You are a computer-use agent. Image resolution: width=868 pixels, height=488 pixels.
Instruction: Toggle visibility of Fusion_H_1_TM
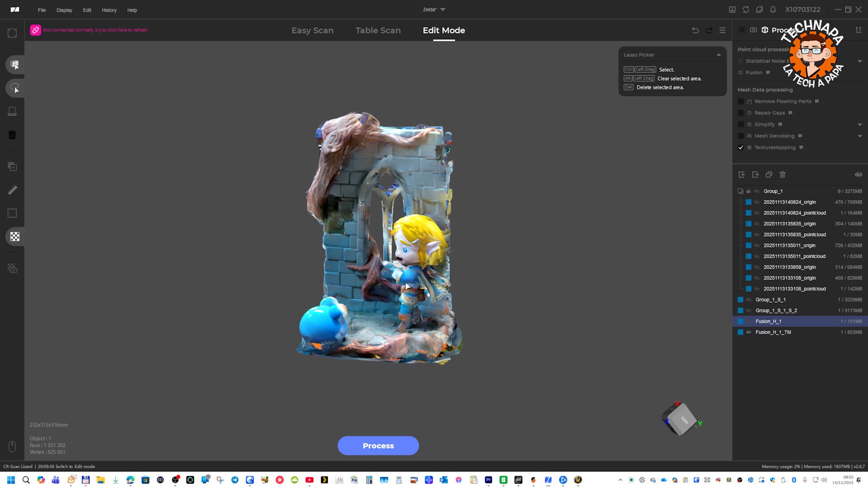pyautogui.click(x=749, y=332)
